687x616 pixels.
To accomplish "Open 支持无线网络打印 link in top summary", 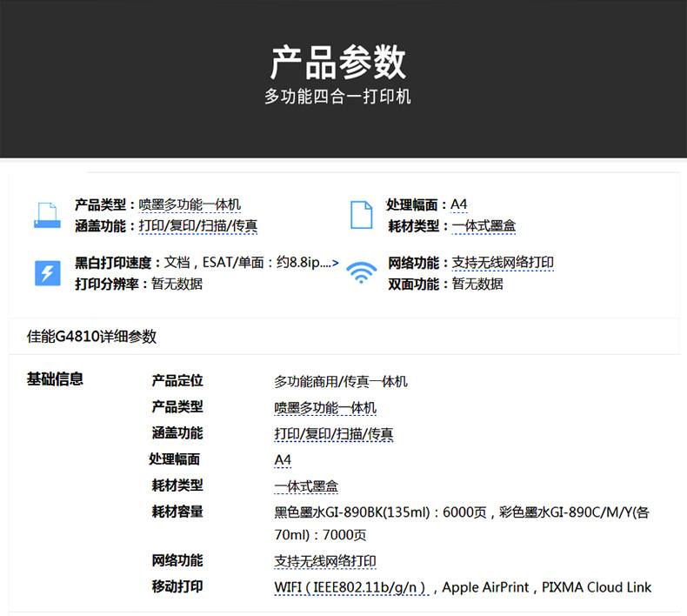I will [503, 263].
